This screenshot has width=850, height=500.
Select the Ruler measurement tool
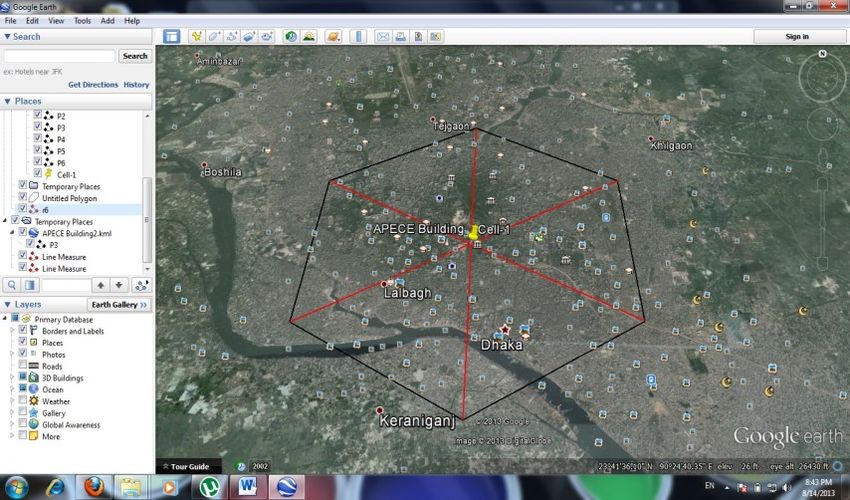point(358,36)
